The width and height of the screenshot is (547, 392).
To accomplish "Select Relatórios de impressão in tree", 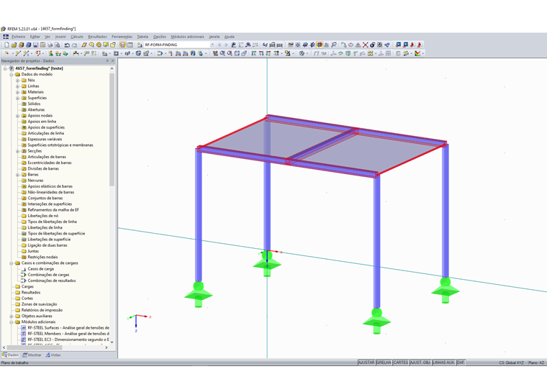I will [42, 310].
